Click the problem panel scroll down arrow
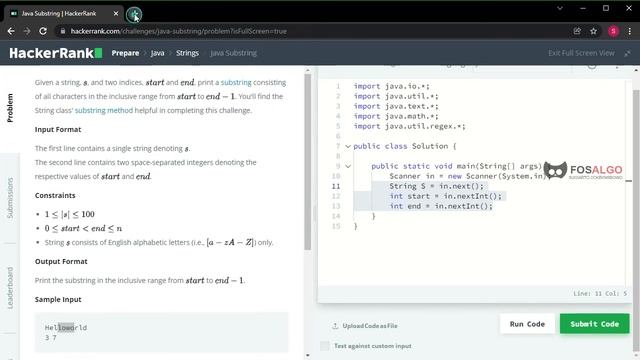 [x=307, y=356]
